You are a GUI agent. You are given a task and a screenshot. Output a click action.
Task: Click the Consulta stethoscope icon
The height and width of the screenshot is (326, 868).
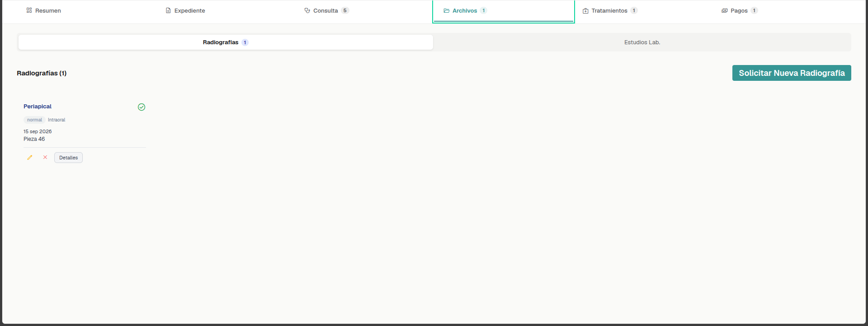(307, 10)
